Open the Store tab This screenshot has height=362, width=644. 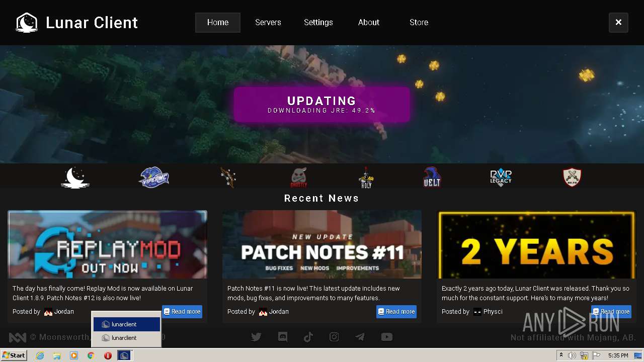pyautogui.click(x=419, y=23)
